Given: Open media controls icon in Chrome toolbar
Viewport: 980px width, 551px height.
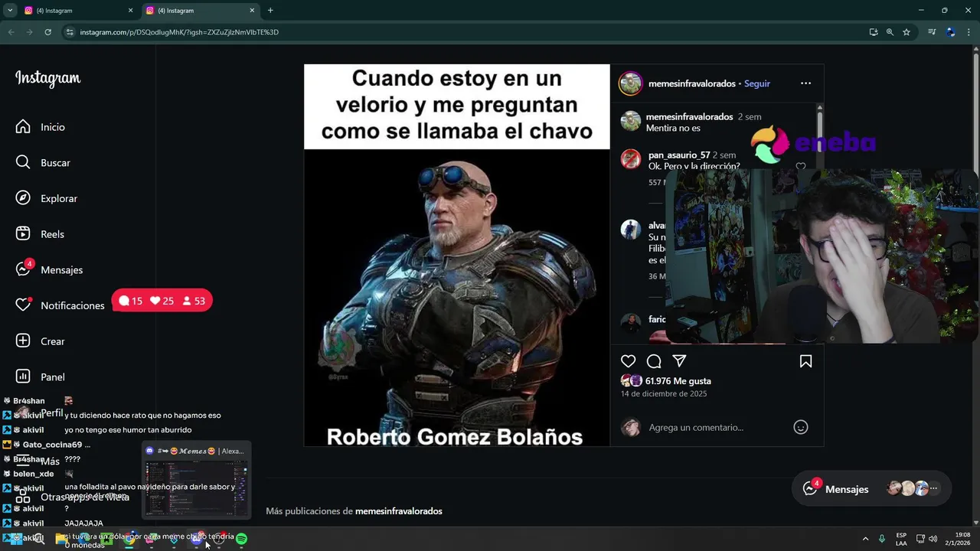Looking at the screenshot, I should pos(932,32).
